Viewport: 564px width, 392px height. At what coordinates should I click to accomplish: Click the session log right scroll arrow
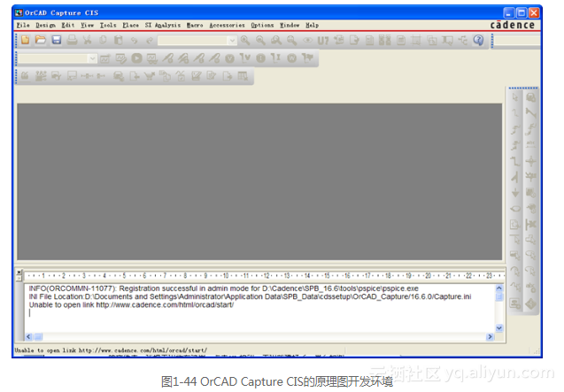(x=490, y=337)
